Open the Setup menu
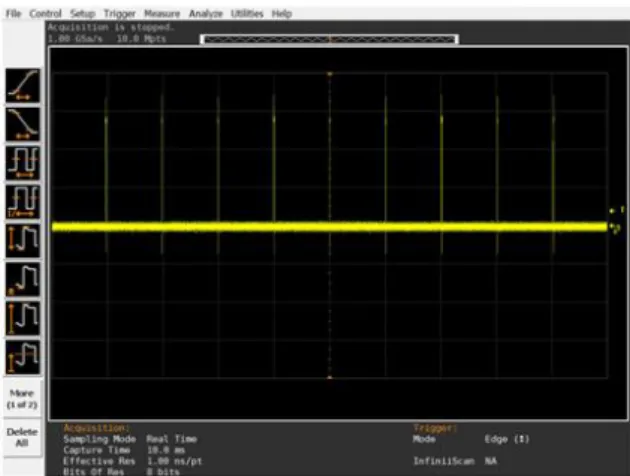630x476 pixels. [x=82, y=14]
